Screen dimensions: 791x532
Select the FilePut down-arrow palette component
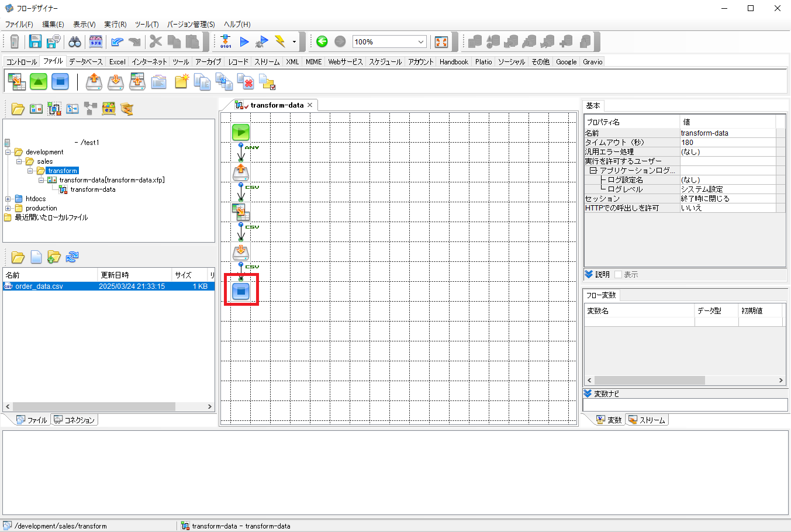(116, 82)
